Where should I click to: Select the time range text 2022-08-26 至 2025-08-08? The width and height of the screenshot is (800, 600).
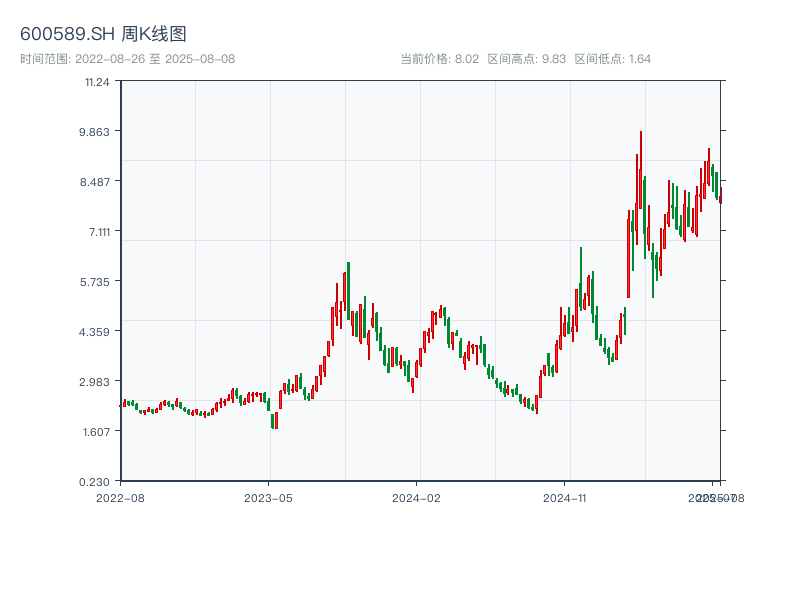coord(155,59)
